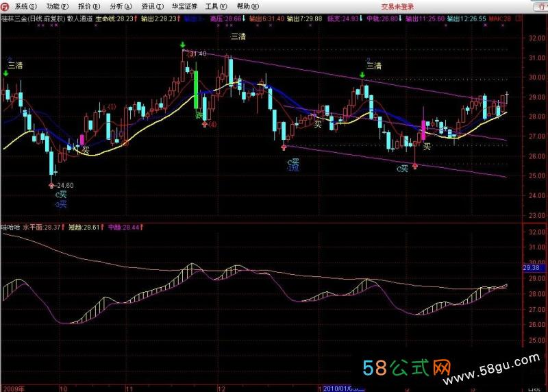Open the 资讯(I) menu
The height and width of the screenshot is (392, 548).
click(x=152, y=6)
